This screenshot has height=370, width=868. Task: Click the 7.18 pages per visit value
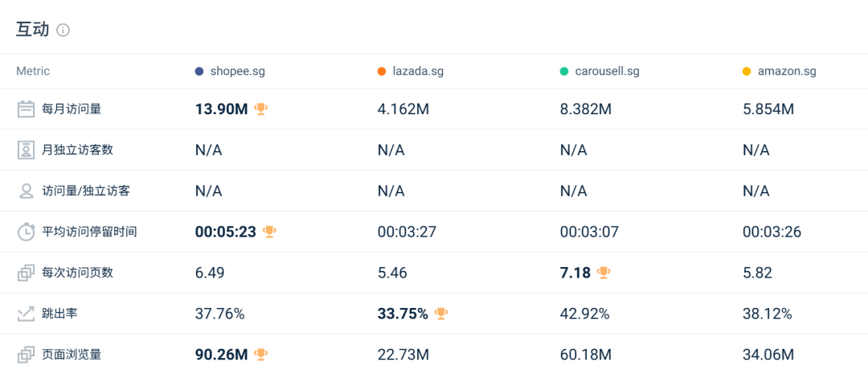pos(575,273)
